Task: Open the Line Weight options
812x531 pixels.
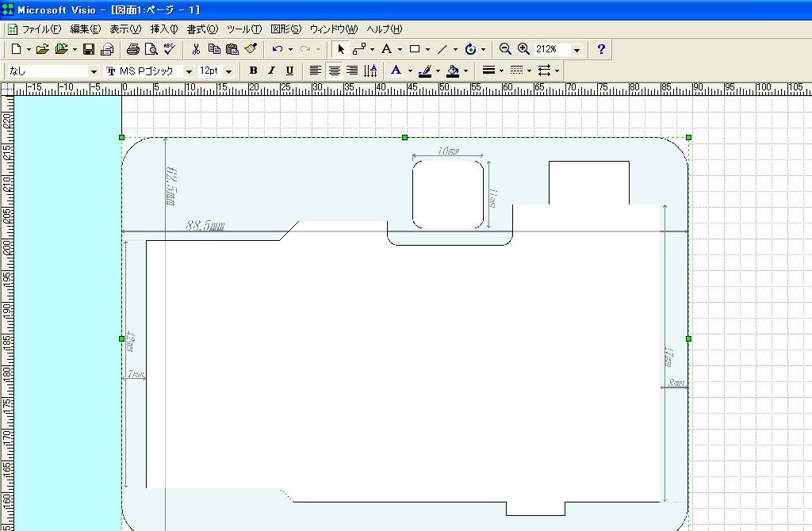Action: (x=488, y=71)
